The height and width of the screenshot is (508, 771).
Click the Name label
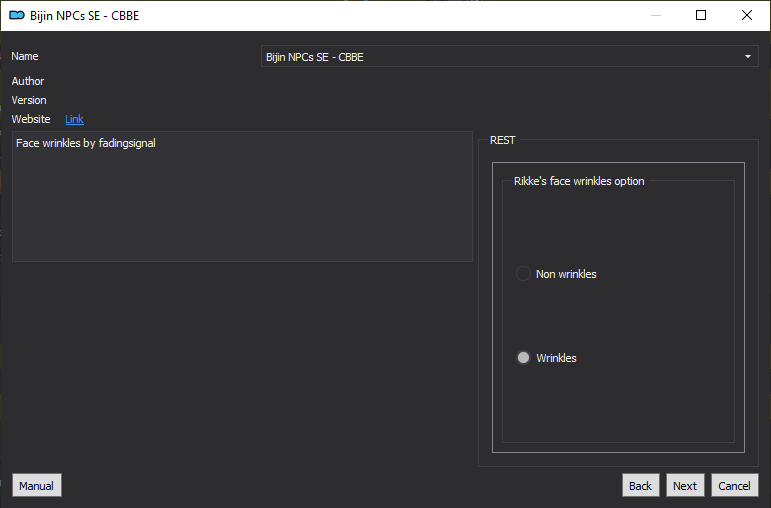click(x=25, y=56)
